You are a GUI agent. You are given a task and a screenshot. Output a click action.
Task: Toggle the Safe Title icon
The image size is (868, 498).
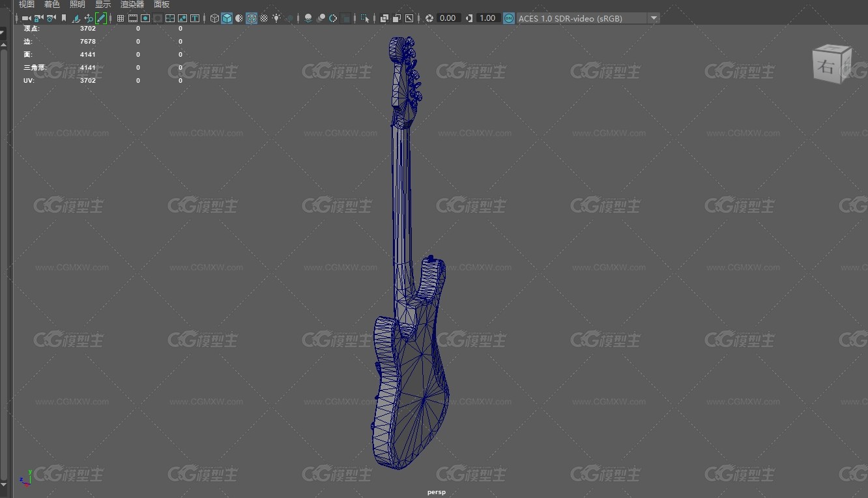(x=195, y=18)
